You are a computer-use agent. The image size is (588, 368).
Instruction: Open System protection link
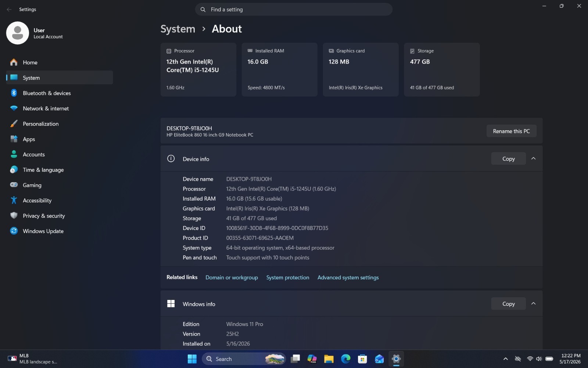coord(288,277)
